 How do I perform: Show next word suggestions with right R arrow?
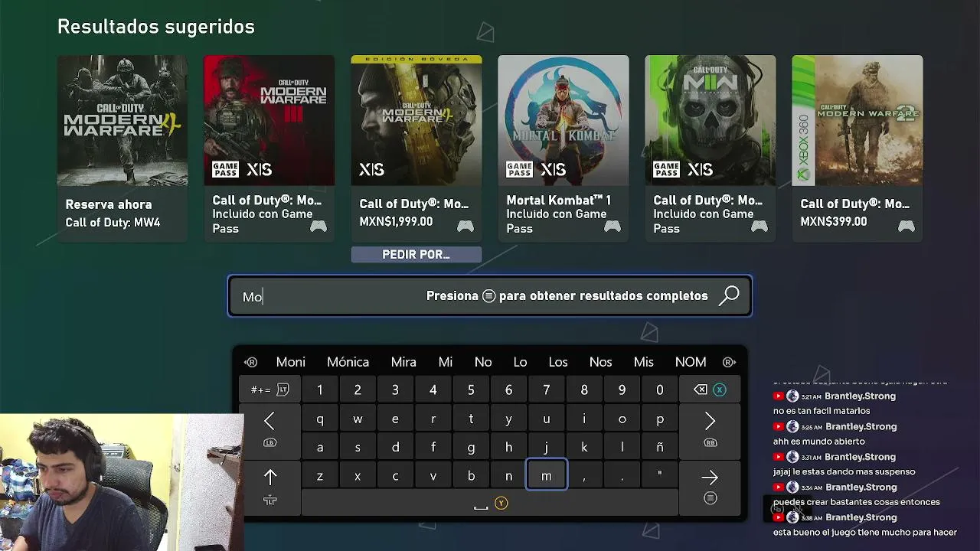tap(729, 362)
